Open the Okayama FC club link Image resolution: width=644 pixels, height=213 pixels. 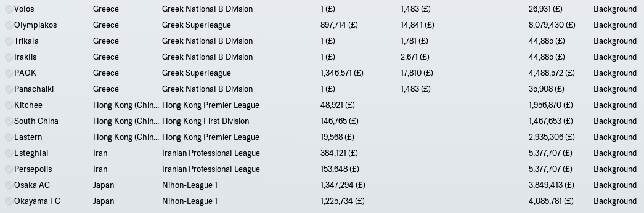click(37, 201)
